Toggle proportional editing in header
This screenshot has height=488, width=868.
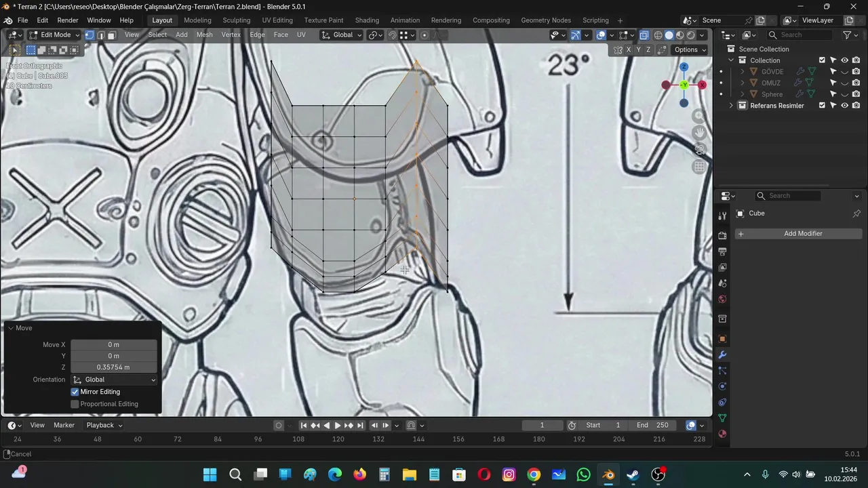coord(425,35)
